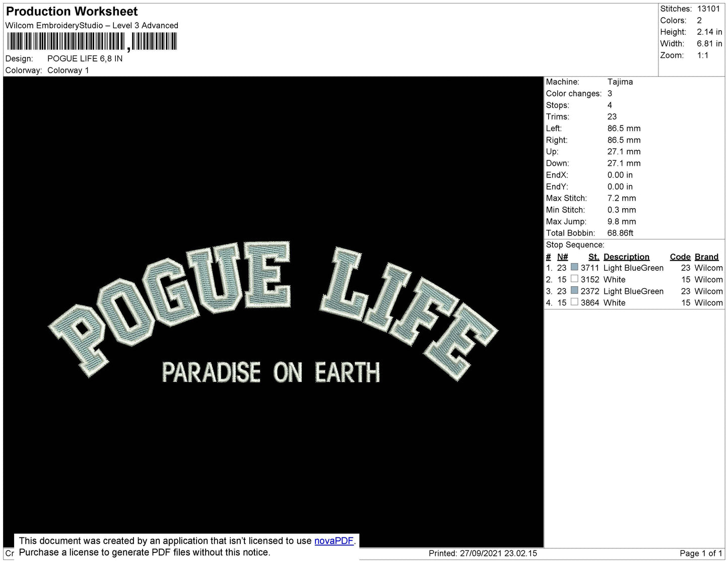The image size is (728, 563).
Task: Click the Light BlueGreen swatch for stitch 3711
Action: [574, 267]
